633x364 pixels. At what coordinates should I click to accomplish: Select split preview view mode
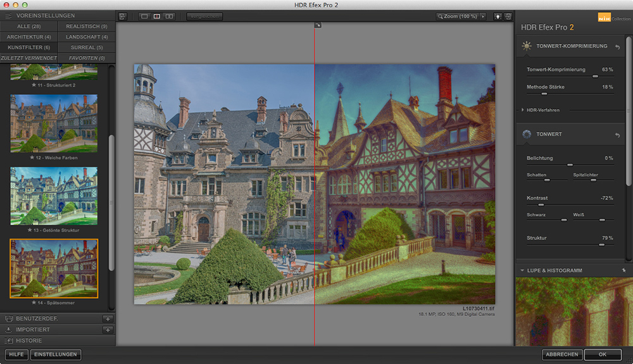(156, 16)
